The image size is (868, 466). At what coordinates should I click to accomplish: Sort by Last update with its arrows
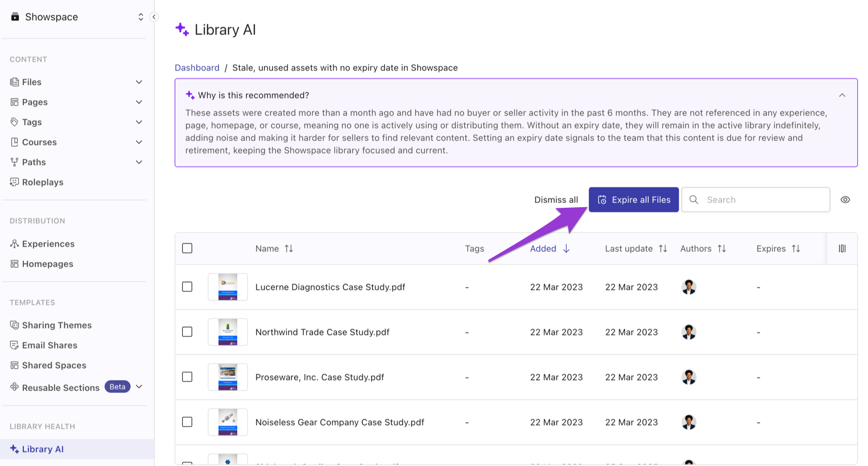pyautogui.click(x=663, y=248)
